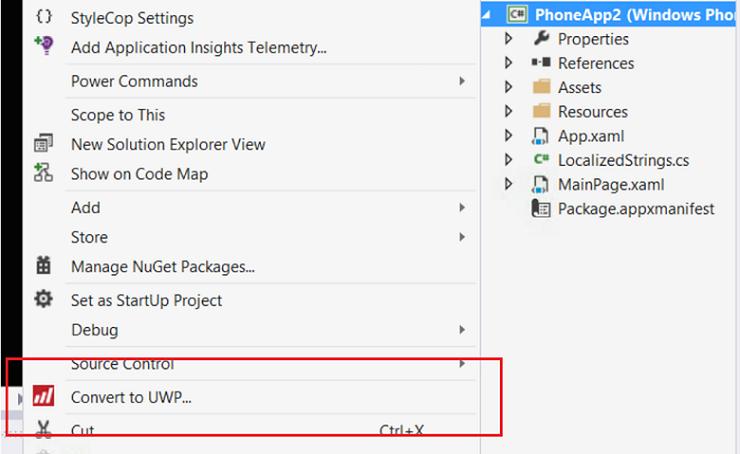Click the red Convert to UWP icon
The image size is (740, 454).
[43, 397]
